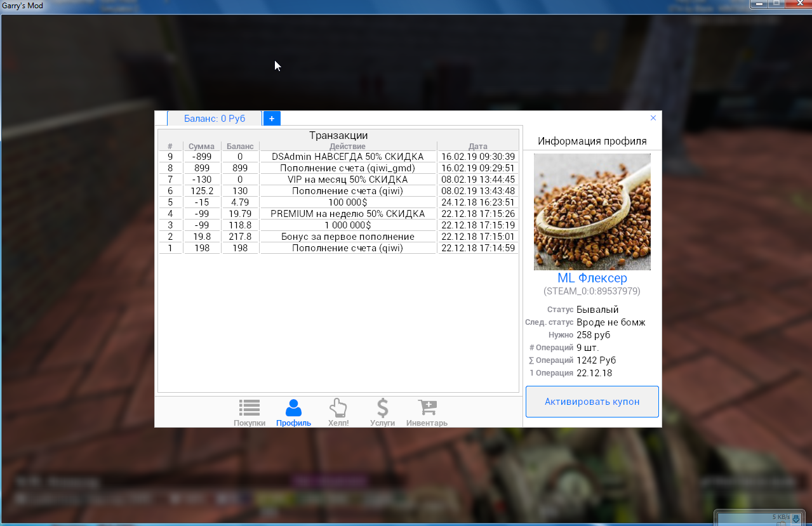Image resolution: width=812 pixels, height=526 pixels.
Task: Open the Инвентарь shopping cart icon
Action: (427, 409)
